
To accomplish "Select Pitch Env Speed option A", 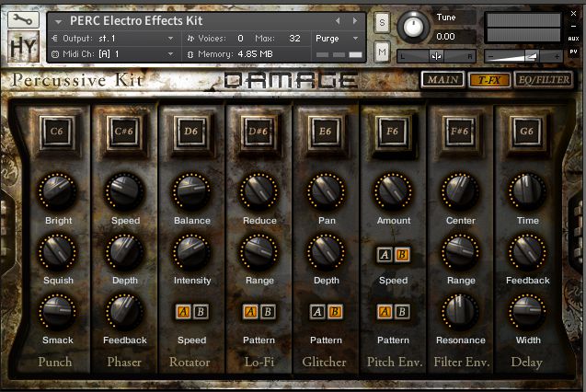I will pos(385,255).
